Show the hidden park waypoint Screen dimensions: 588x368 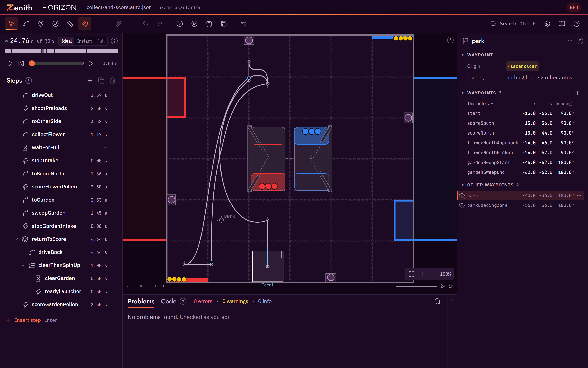click(462, 195)
